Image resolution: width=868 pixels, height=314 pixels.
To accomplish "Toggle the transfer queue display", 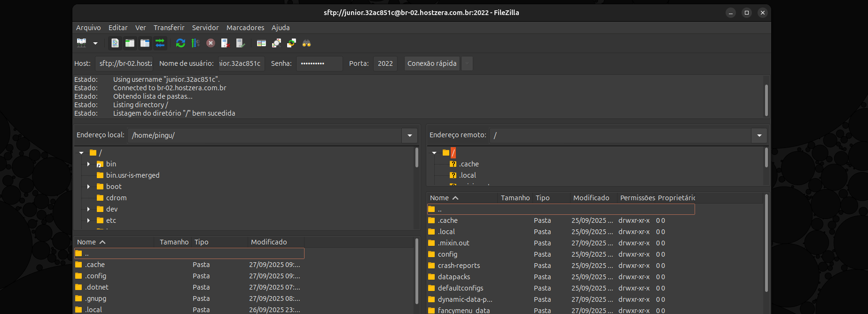I will click(x=160, y=43).
